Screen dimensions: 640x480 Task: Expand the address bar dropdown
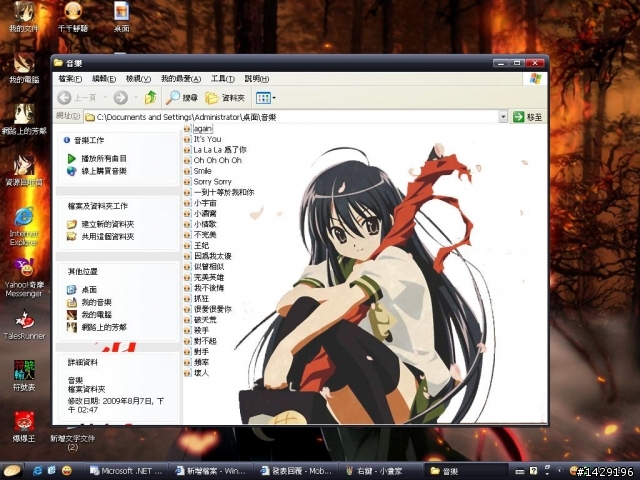503,117
